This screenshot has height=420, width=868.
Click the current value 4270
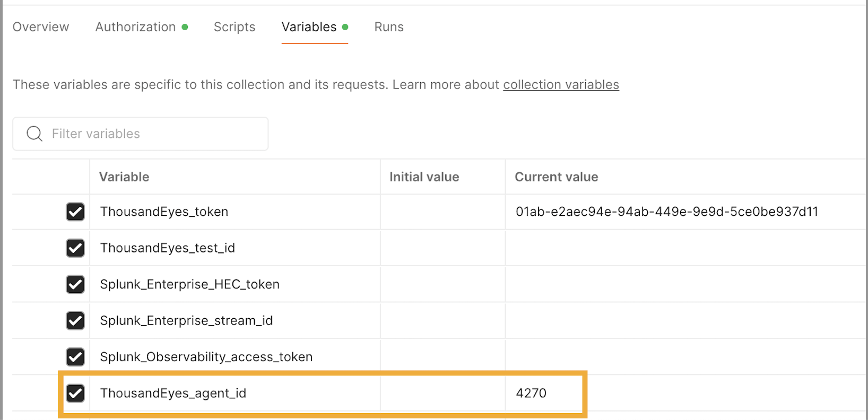tap(531, 393)
